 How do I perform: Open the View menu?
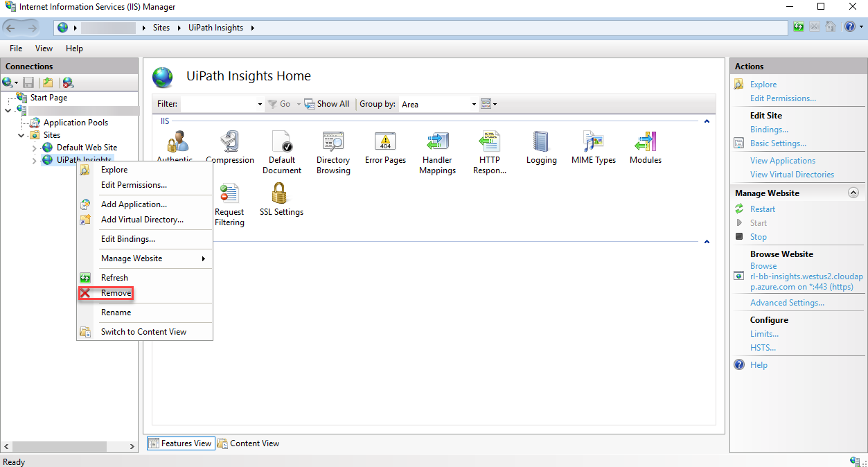tap(44, 49)
